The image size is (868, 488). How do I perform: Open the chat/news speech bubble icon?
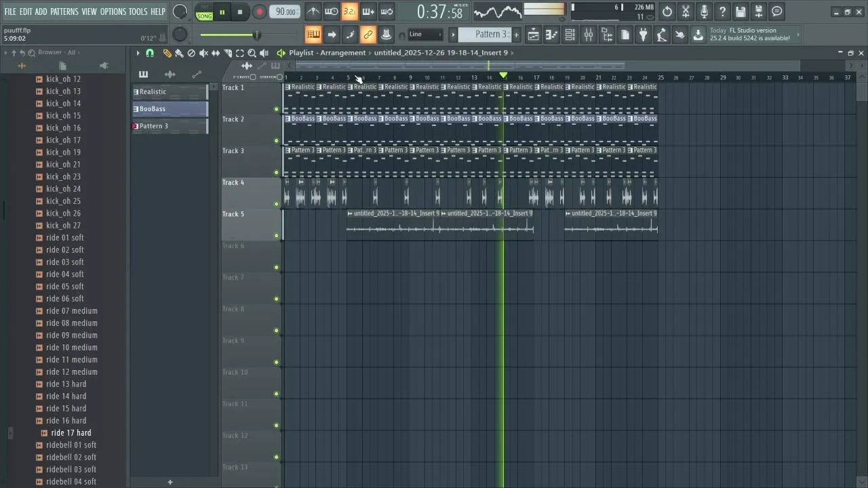pos(777,12)
